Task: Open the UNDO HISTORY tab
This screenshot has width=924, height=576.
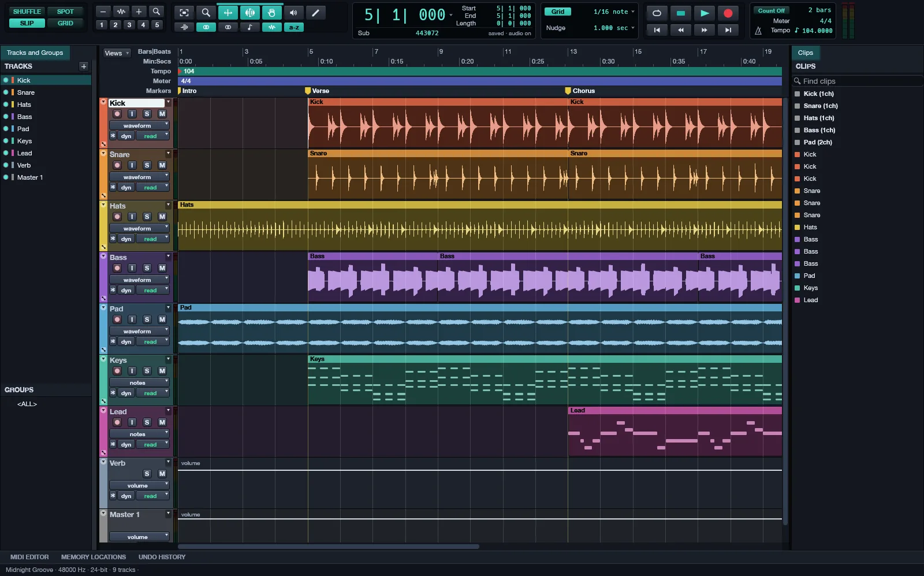Action: [162, 557]
